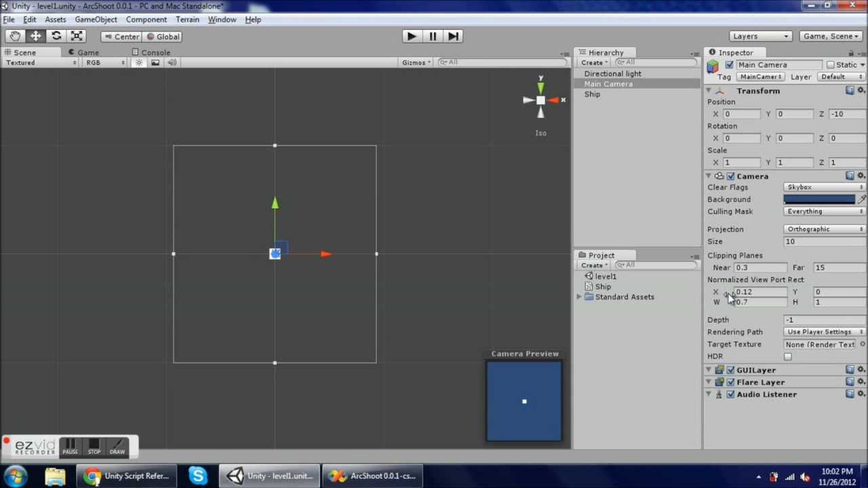The image size is (868, 488).
Task: Enable the HDR checkbox
Action: (x=788, y=357)
